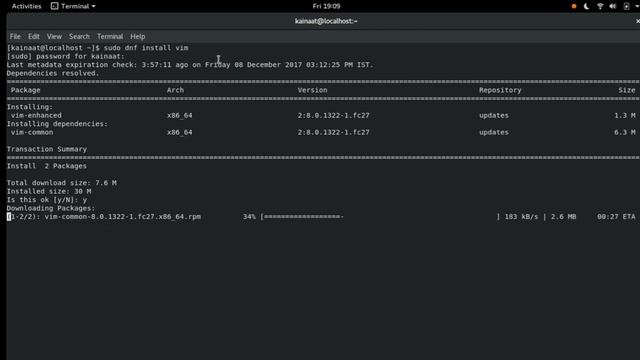Click the 'sudo dnf install vim' command text
Screen dimensions: 640x360
[146, 48]
